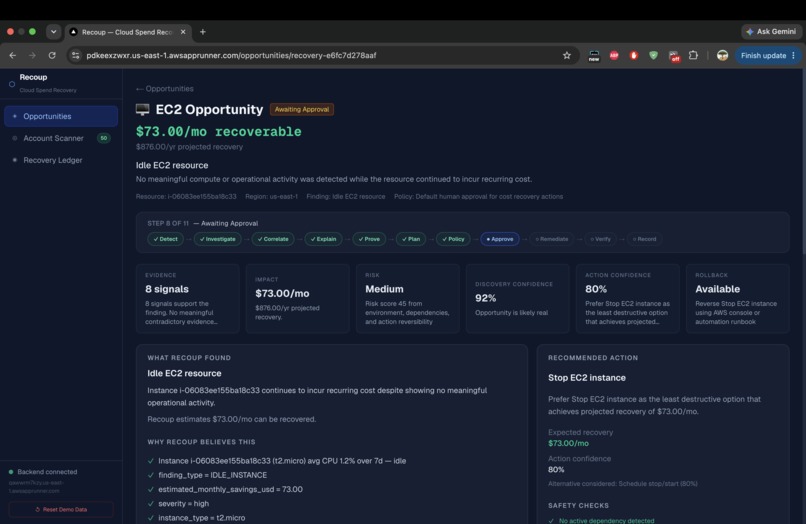
Task: Click Reset Demo Data button
Action: (x=61, y=510)
